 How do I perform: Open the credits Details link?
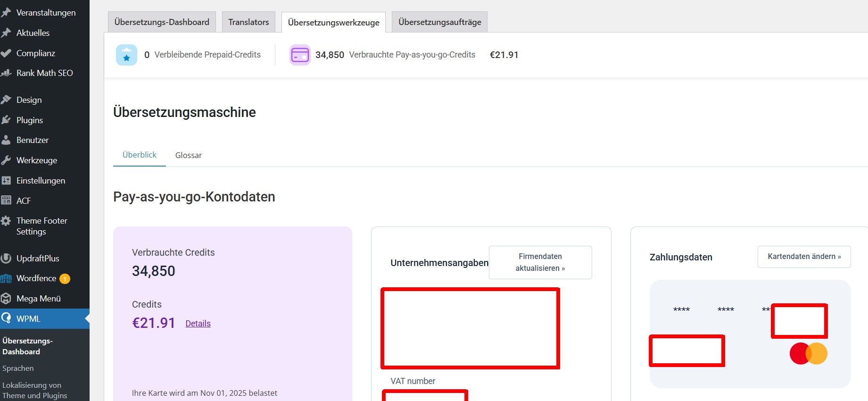198,324
